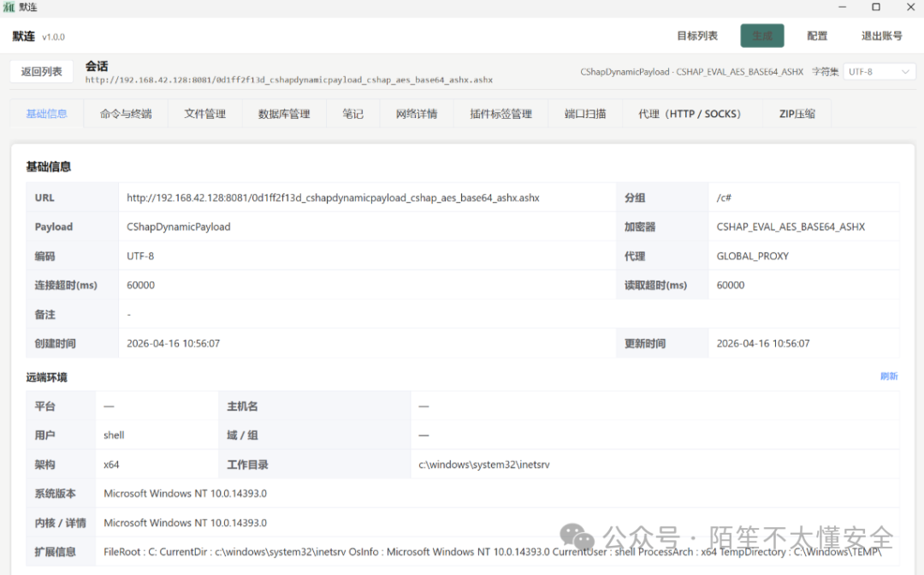
Task: Open the 文件管理 tab
Action: [204, 114]
